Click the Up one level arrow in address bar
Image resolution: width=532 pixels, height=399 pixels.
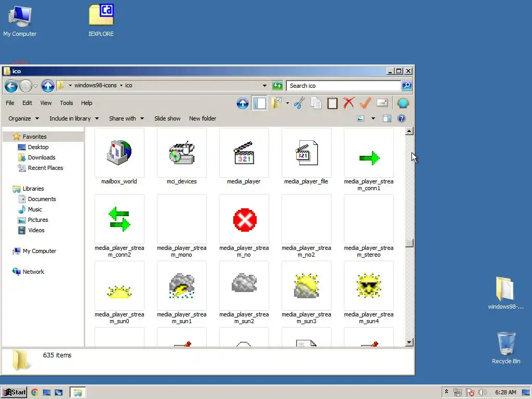(x=48, y=86)
